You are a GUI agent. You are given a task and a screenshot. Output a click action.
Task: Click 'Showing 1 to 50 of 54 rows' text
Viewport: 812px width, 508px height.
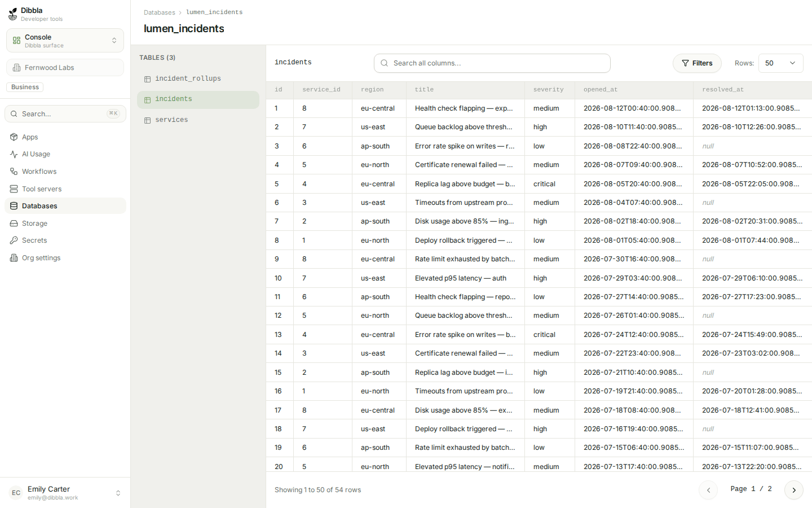click(317, 490)
